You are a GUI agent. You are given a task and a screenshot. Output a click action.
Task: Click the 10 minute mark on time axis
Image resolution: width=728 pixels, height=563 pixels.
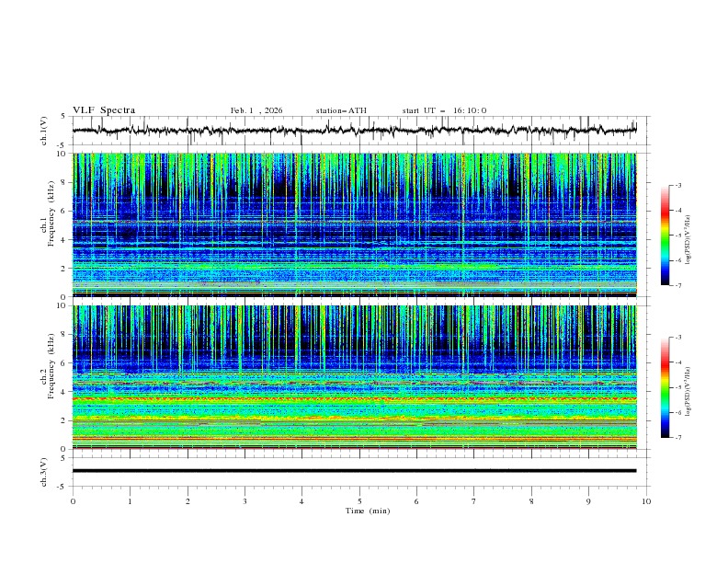coord(646,501)
